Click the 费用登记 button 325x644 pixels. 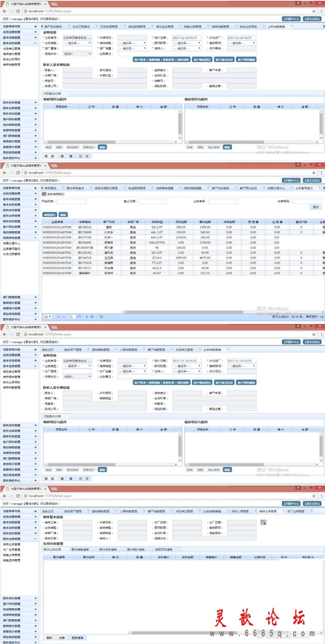coord(50,215)
